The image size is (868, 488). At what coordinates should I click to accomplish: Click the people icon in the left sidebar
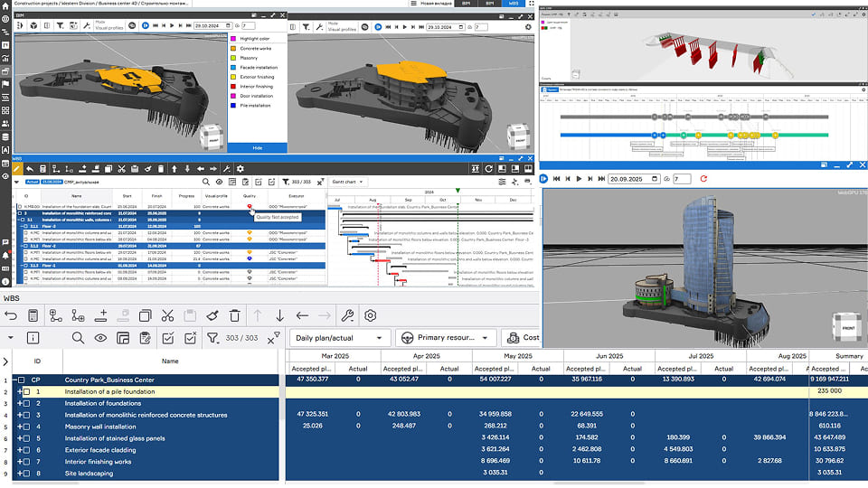(x=5, y=124)
